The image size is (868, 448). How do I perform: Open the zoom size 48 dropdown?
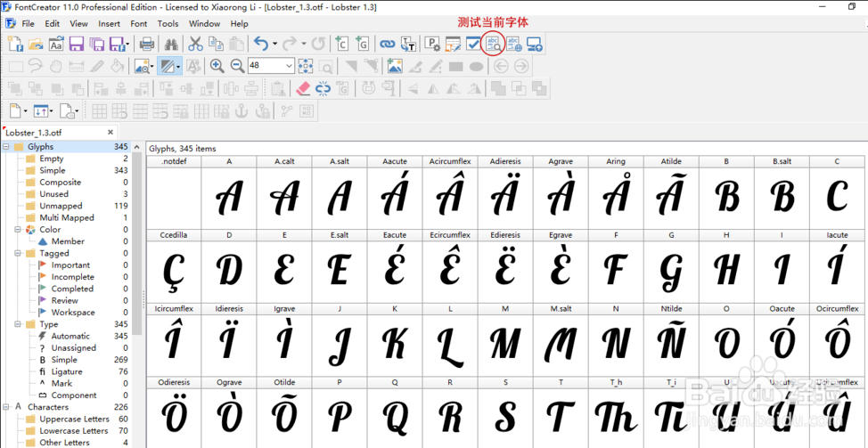pyautogui.click(x=289, y=66)
